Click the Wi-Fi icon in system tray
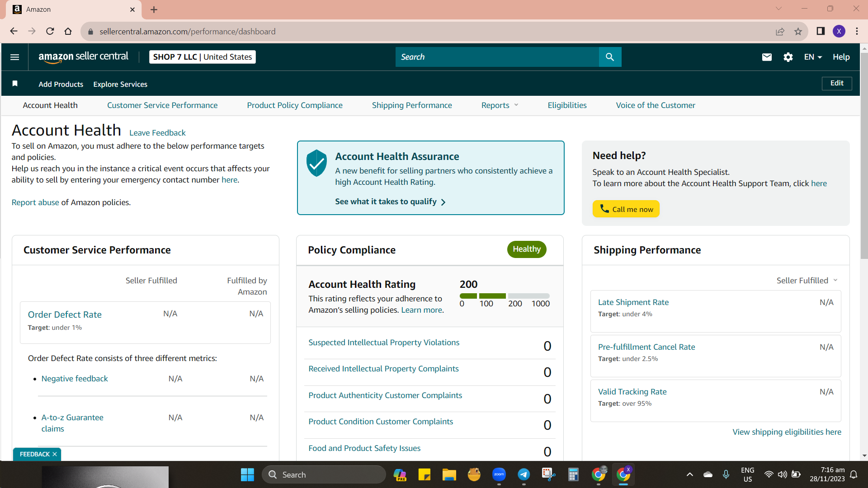Image resolution: width=868 pixels, height=488 pixels. (769, 474)
